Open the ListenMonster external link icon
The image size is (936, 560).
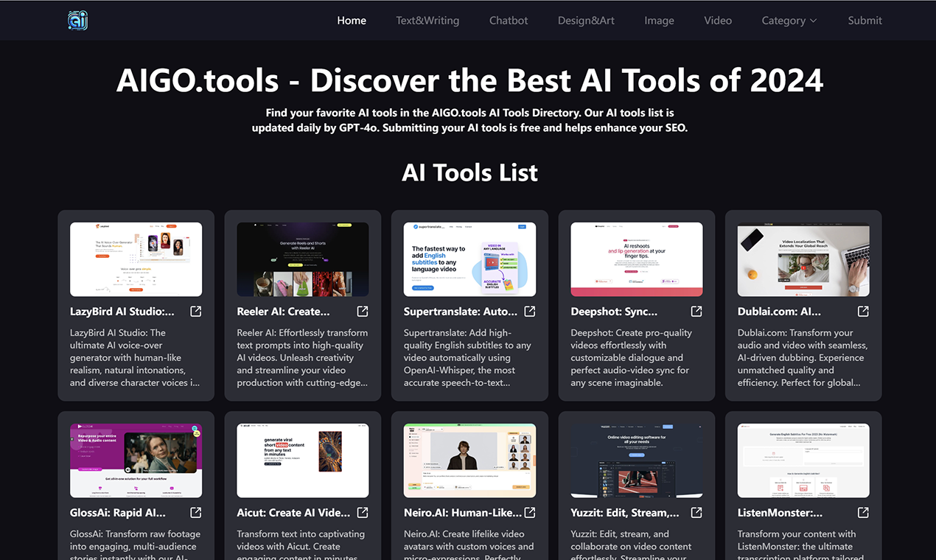862,512
